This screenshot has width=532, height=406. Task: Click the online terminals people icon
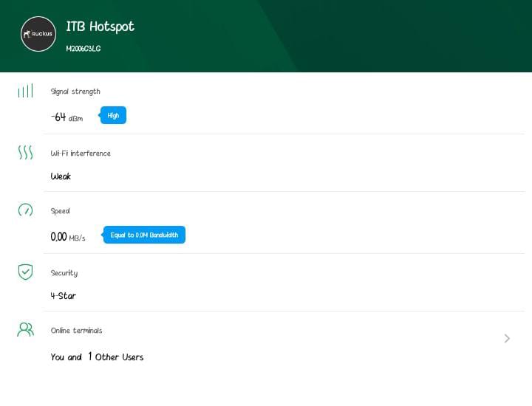coord(25,329)
